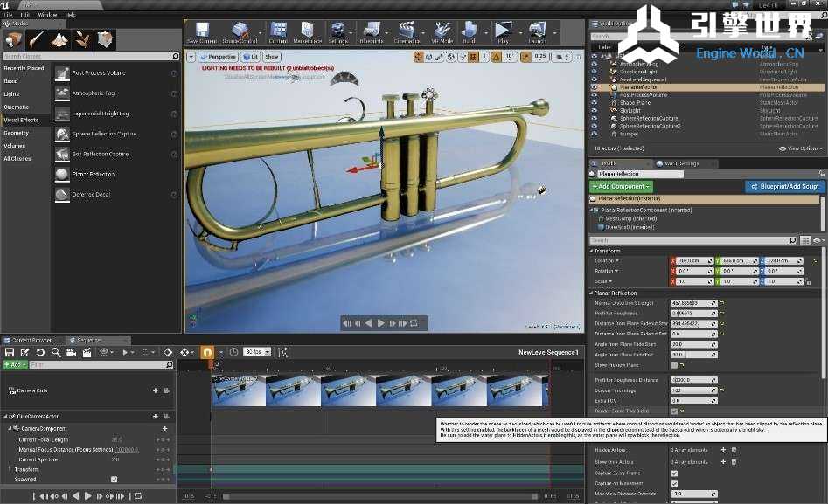Open the Window menu
Image resolution: width=828 pixels, height=504 pixels.
tap(47, 15)
